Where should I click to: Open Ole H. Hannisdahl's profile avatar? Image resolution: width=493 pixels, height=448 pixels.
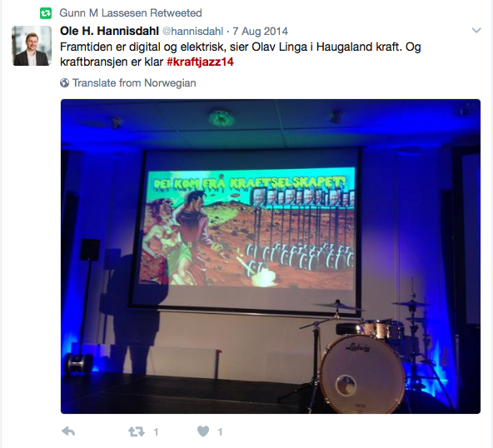pyautogui.click(x=32, y=46)
